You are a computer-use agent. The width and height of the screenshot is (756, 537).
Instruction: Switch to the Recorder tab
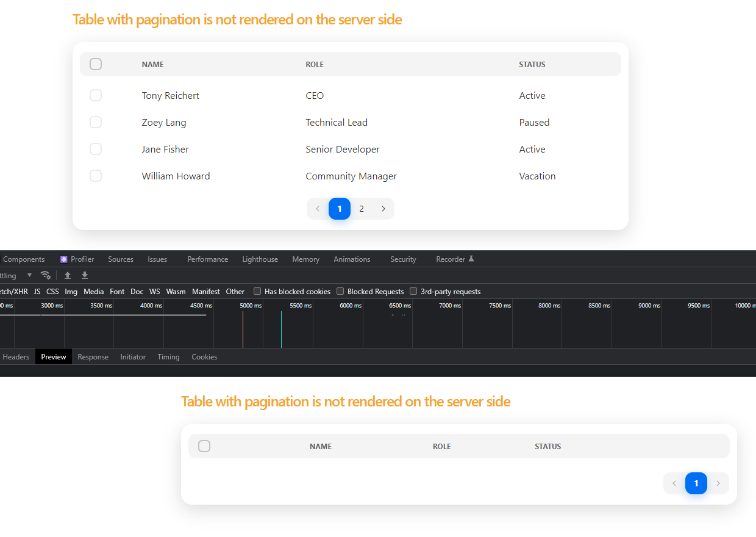(455, 259)
